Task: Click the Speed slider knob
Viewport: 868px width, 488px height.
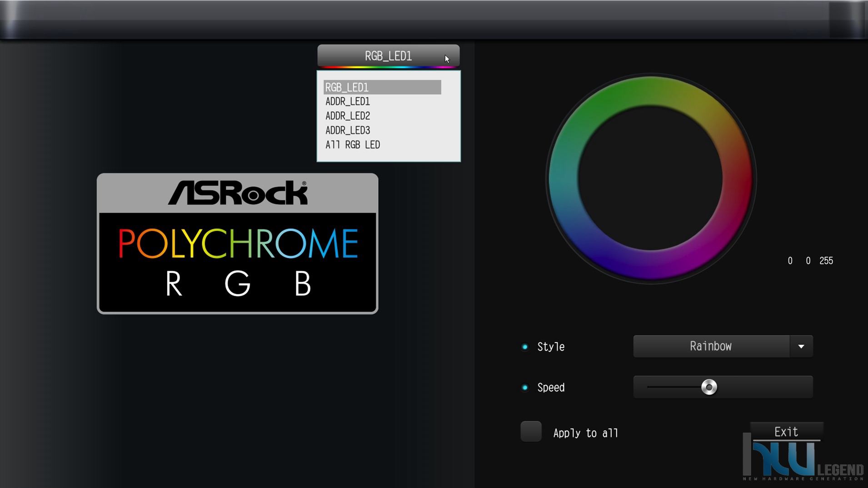Action: coord(709,387)
